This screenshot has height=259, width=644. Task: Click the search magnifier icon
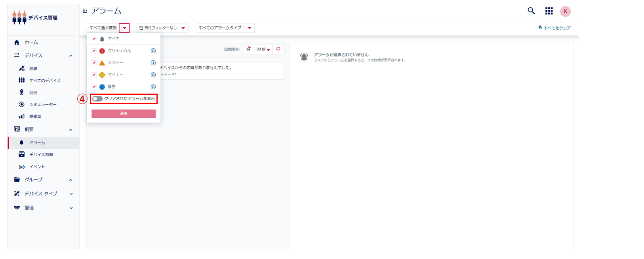(x=531, y=11)
